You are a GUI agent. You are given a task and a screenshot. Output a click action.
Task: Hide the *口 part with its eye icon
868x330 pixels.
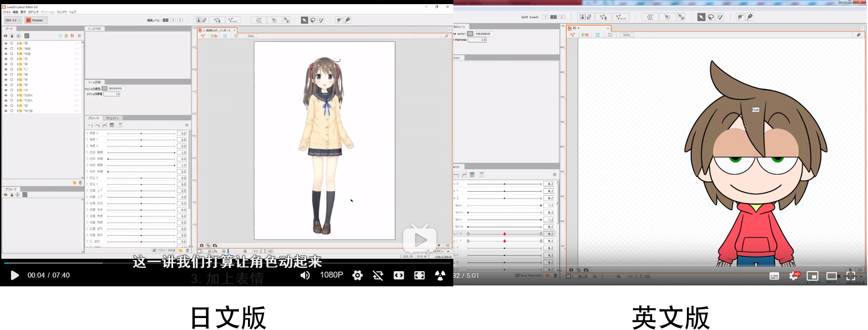[x=6, y=69]
